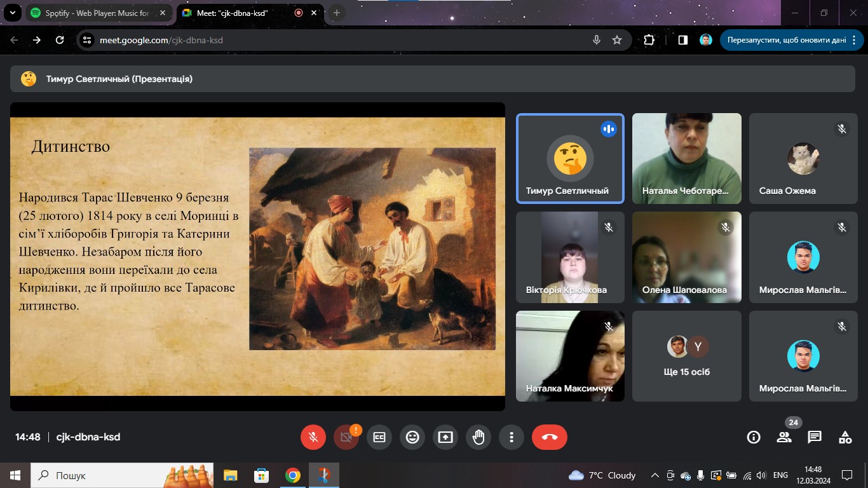Click the 'Пошук' taskbar search box
868x488 pixels.
coord(121,475)
